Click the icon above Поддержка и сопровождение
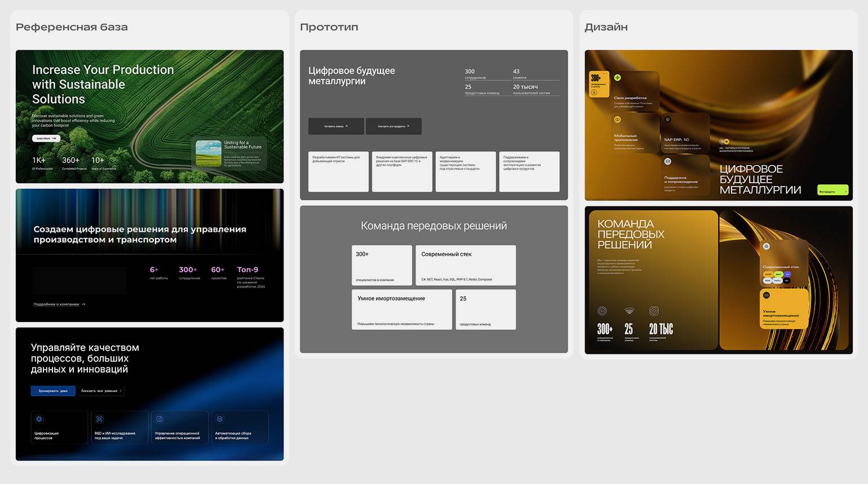 click(667, 161)
